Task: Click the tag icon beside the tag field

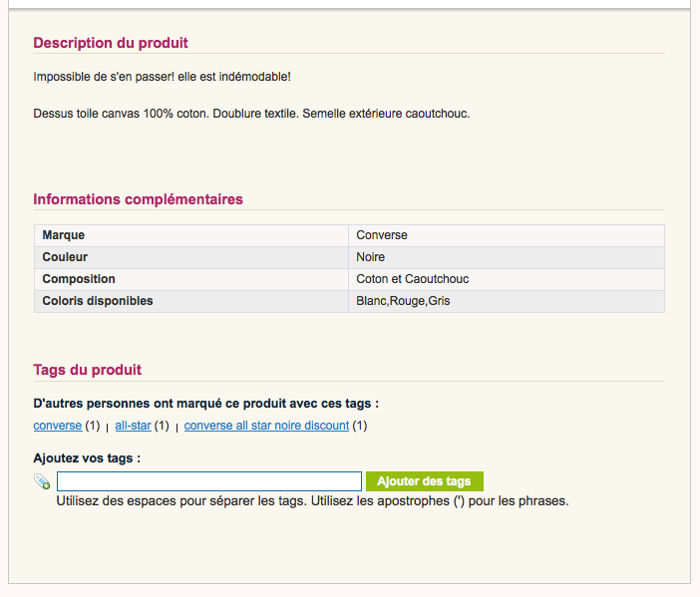Action: (42, 481)
